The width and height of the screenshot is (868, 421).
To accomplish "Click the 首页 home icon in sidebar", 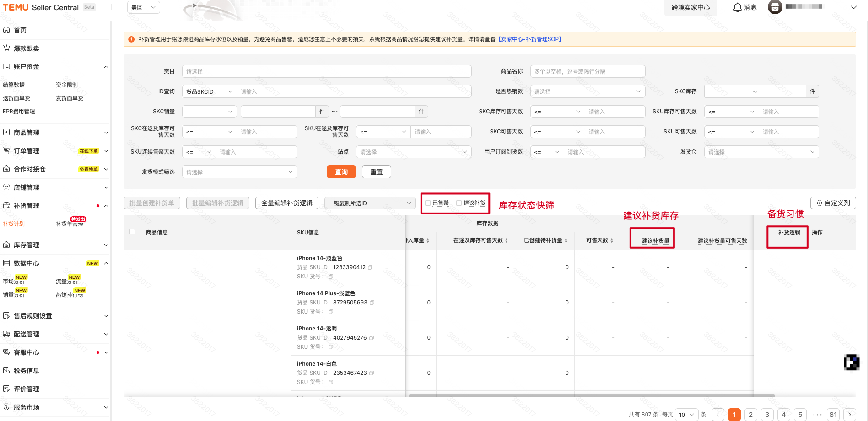I will point(6,30).
